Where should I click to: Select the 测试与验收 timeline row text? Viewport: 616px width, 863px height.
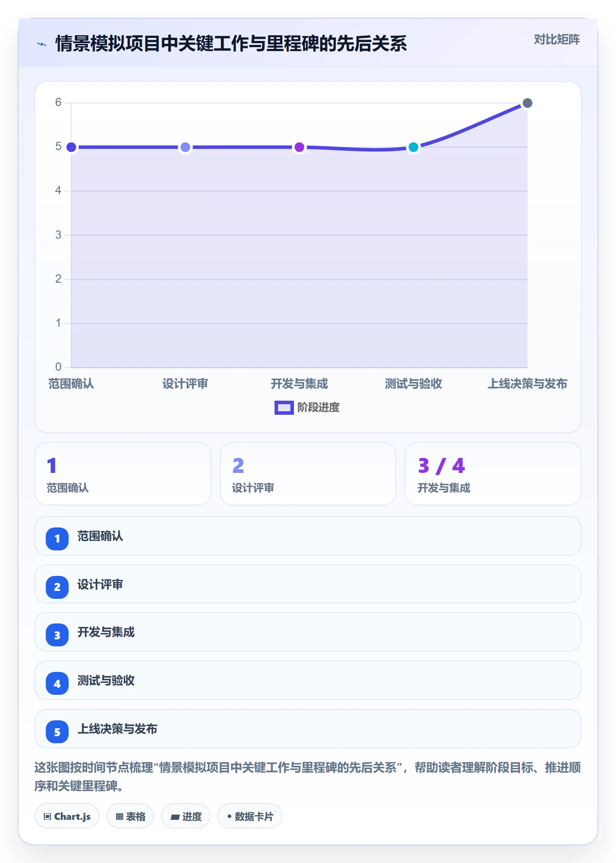106,681
